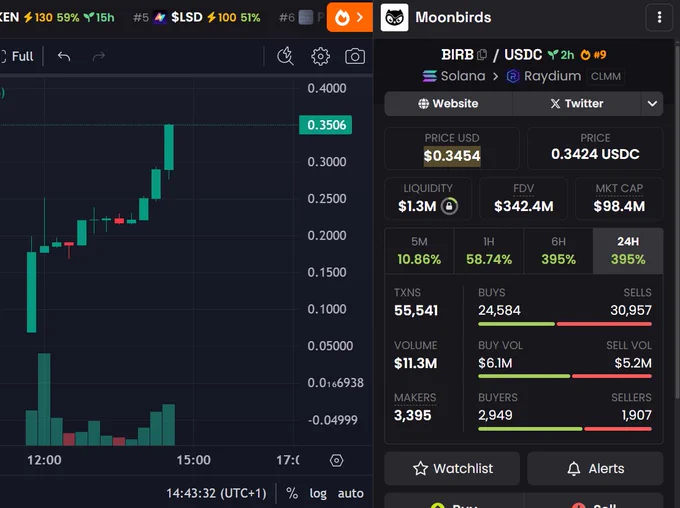Screen dimensions: 680x508
Task: Click the Solana chain icon
Action: [430, 76]
